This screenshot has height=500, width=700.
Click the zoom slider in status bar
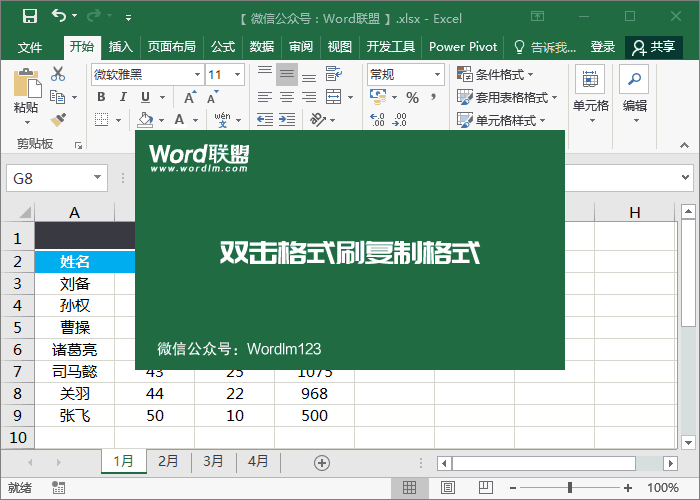pyautogui.click(x=569, y=488)
